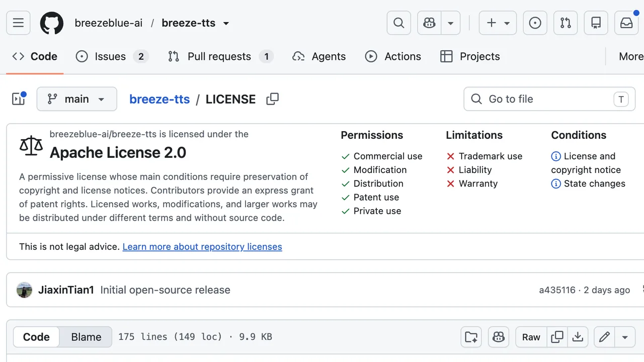Switch to the Pull requests tab
644x362 pixels.
coord(221,56)
